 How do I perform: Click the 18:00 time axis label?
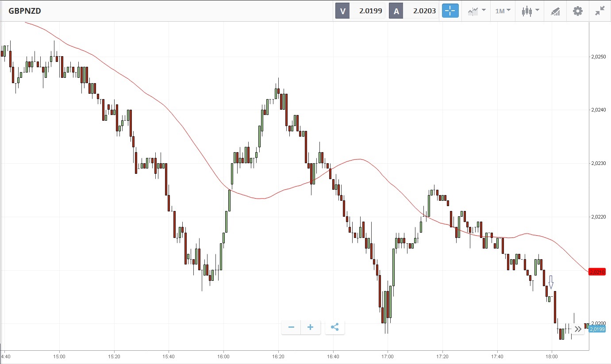pos(551,356)
